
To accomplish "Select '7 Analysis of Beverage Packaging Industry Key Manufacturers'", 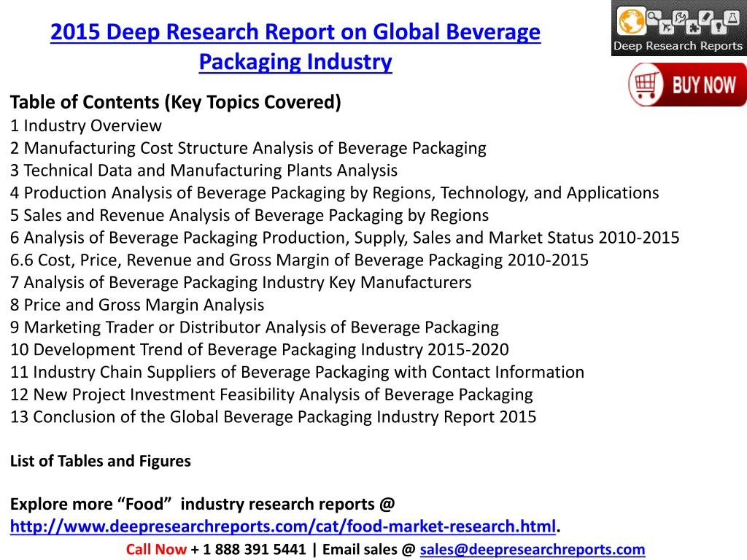I will click(x=241, y=282).
